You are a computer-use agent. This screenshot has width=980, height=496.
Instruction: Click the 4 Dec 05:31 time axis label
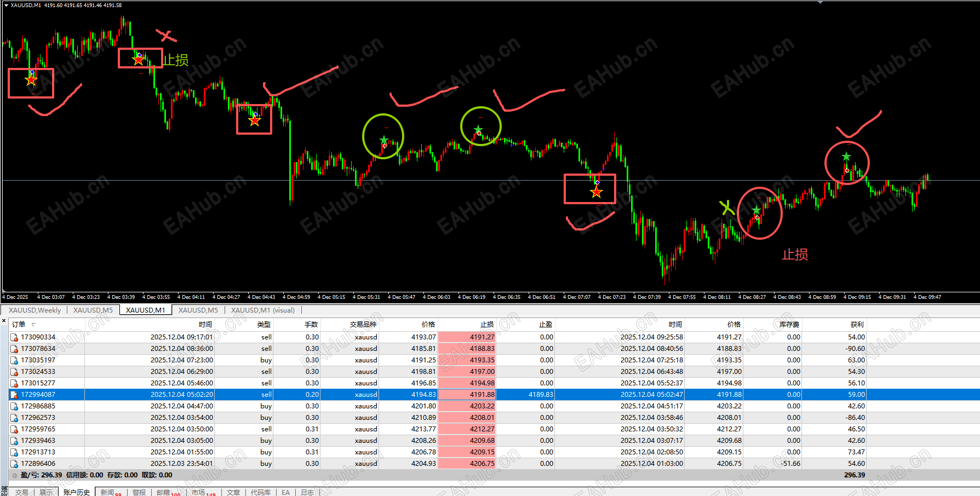coord(366,297)
